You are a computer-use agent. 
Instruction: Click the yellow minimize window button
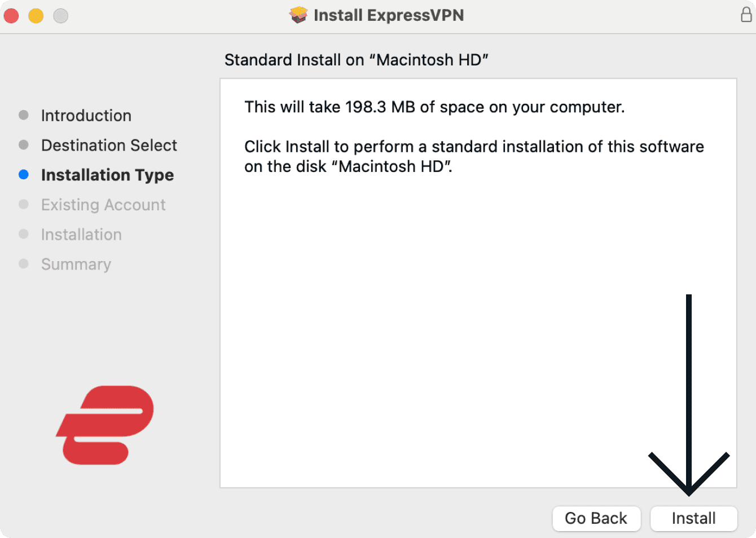pyautogui.click(x=36, y=16)
